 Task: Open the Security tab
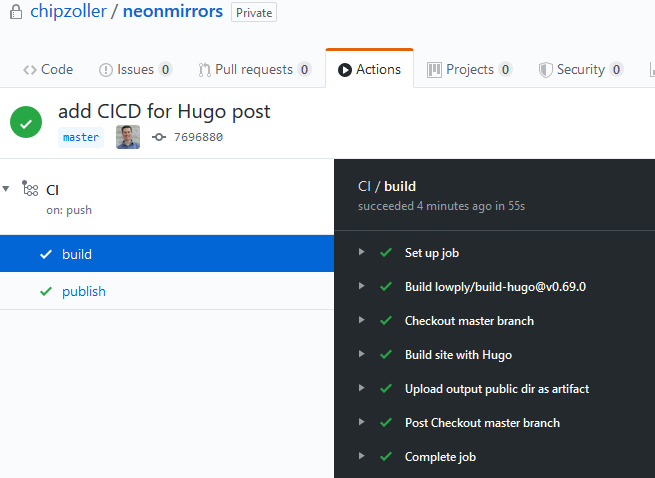pos(580,69)
